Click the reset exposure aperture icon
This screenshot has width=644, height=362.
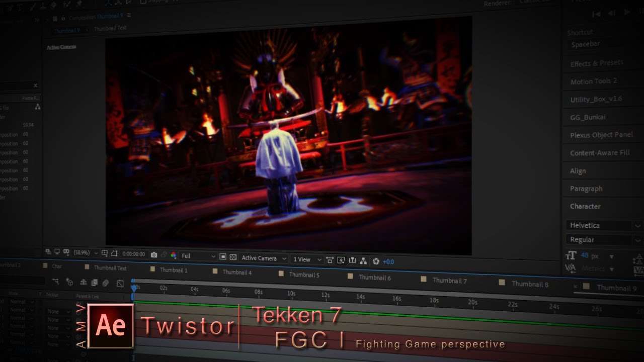[376, 261]
